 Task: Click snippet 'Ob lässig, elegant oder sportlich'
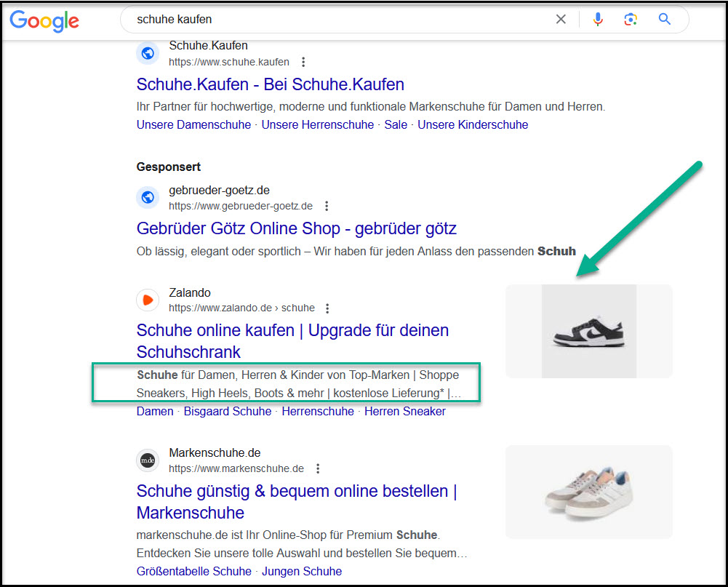tap(356, 251)
